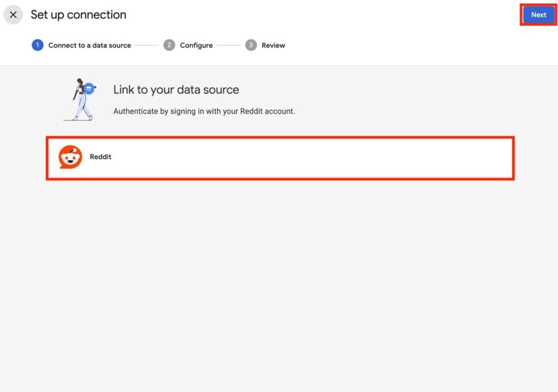Click the X close icon
The width and height of the screenshot is (558, 392).
tap(13, 15)
